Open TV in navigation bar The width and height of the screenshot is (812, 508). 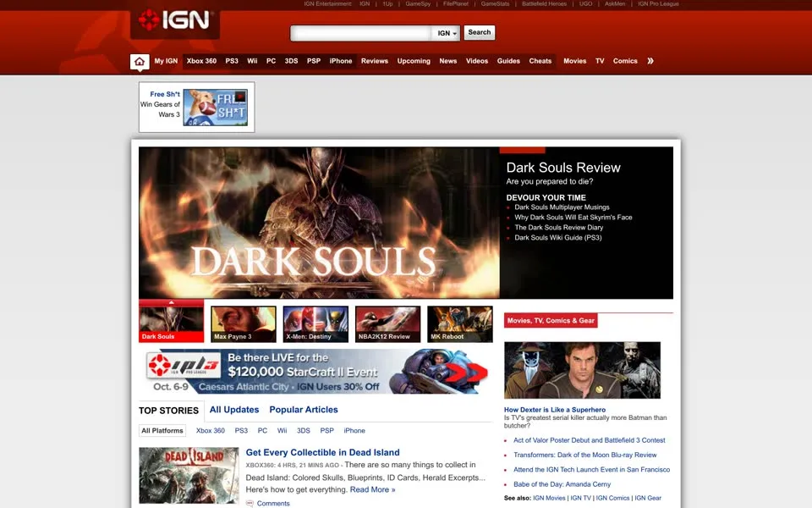click(x=600, y=61)
